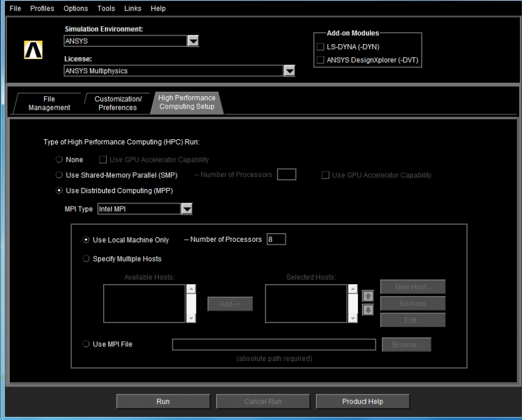522x420 pixels.
Task: Click Available Hosts scrollbar up arrow
Action: (x=191, y=289)
